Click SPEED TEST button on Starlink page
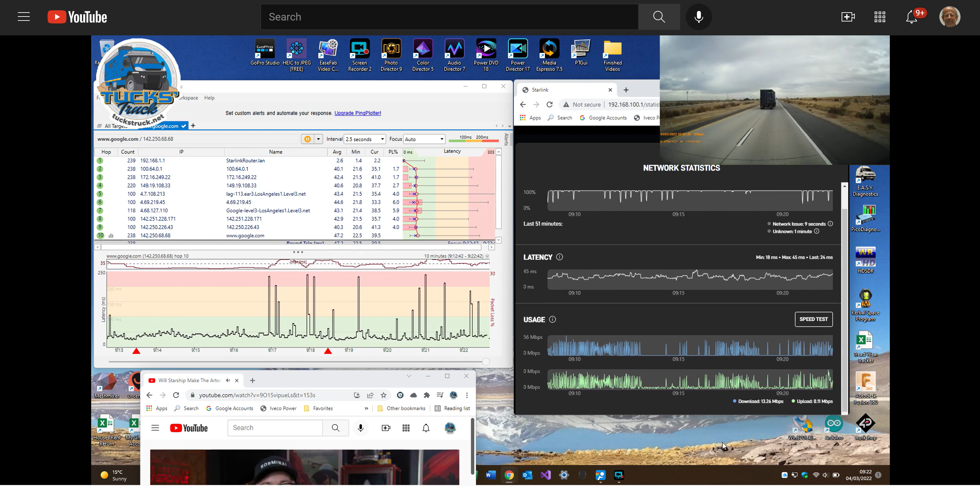Image resolution: width=980 pixels, height=486 pixels. (814, 319)
